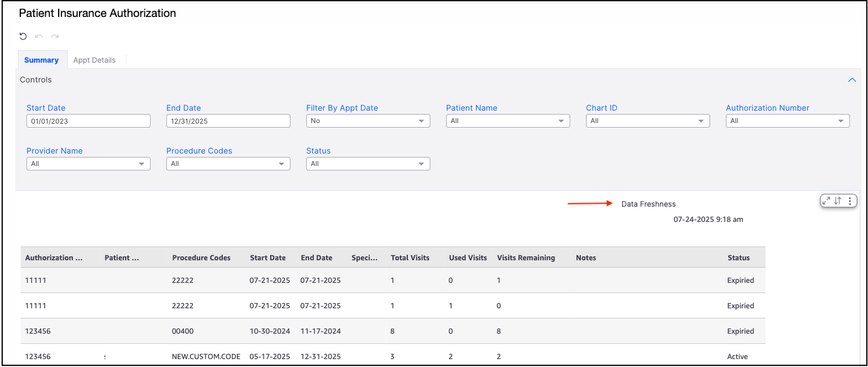Click the 07-24-2025 9:18 am timestamp
The height and width of the screenshot is (367, 868).
708,219
